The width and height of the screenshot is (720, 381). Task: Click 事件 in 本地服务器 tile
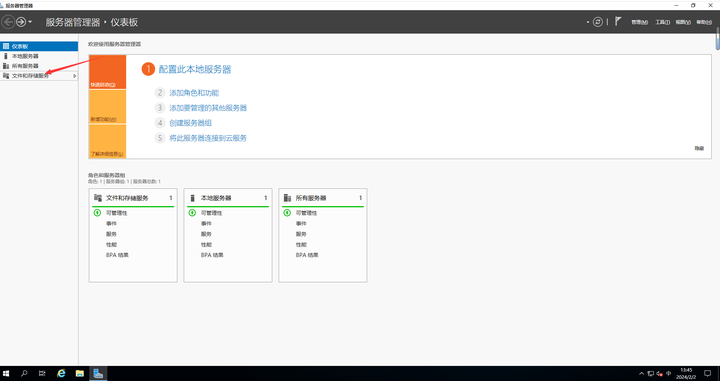coord(206,224)
